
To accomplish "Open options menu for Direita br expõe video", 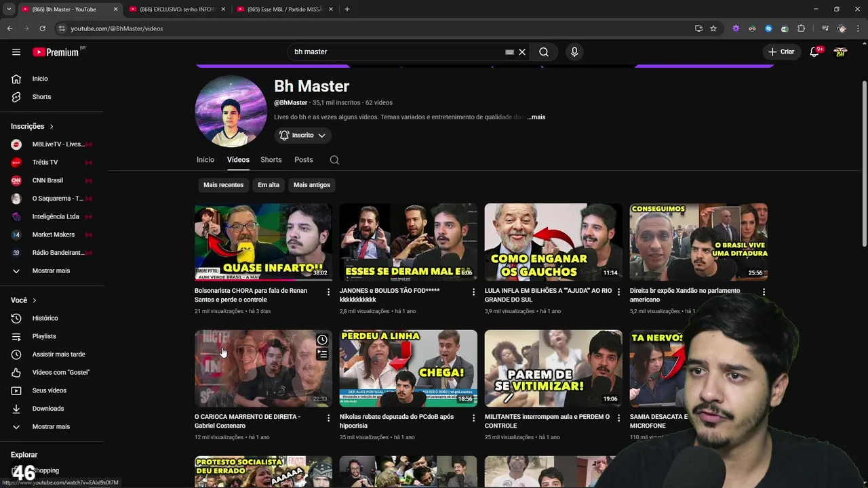I will (764, 292).
